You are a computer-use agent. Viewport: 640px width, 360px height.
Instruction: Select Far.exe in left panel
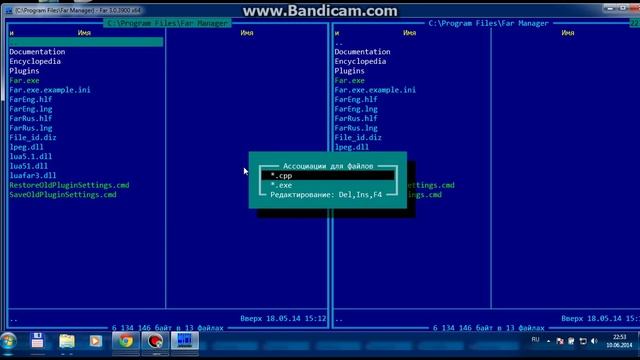(x=24, y=80)
